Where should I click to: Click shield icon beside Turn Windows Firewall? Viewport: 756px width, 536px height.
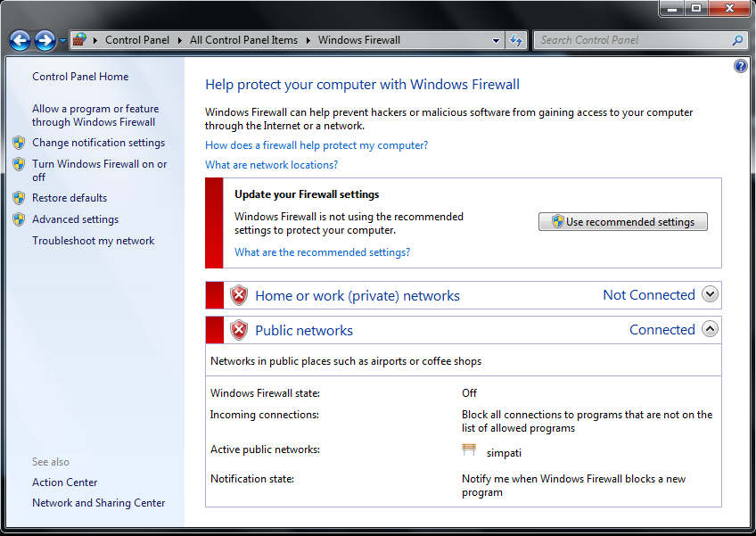point(19,164)
